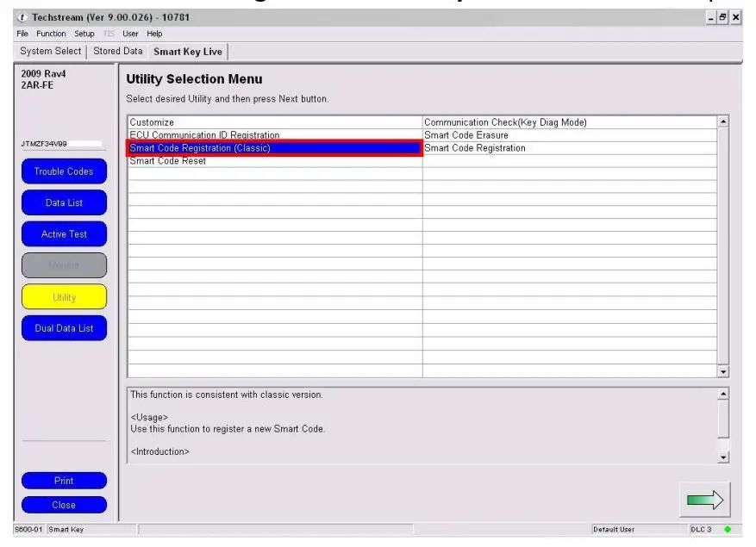Click the yellow Utility button
Viewport: 756px width, 547px height.
click(x=64, y=297)
